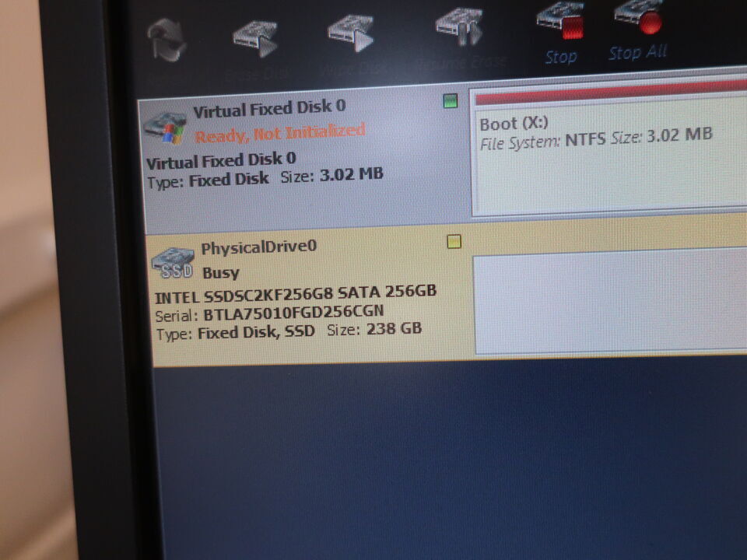The height and width of the screenshot is (560, 747).
Task: Select the PhysicalDrive0 title
Action: coord(259,248)
